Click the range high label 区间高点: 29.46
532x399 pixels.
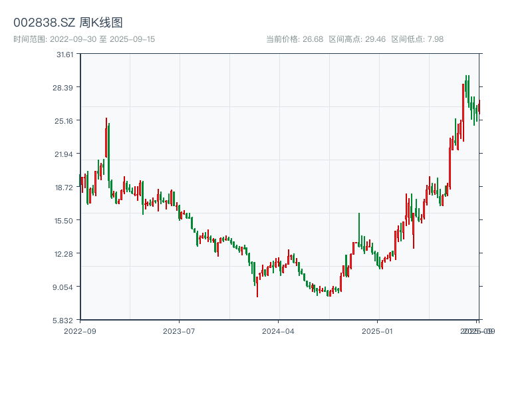[357, 39]
